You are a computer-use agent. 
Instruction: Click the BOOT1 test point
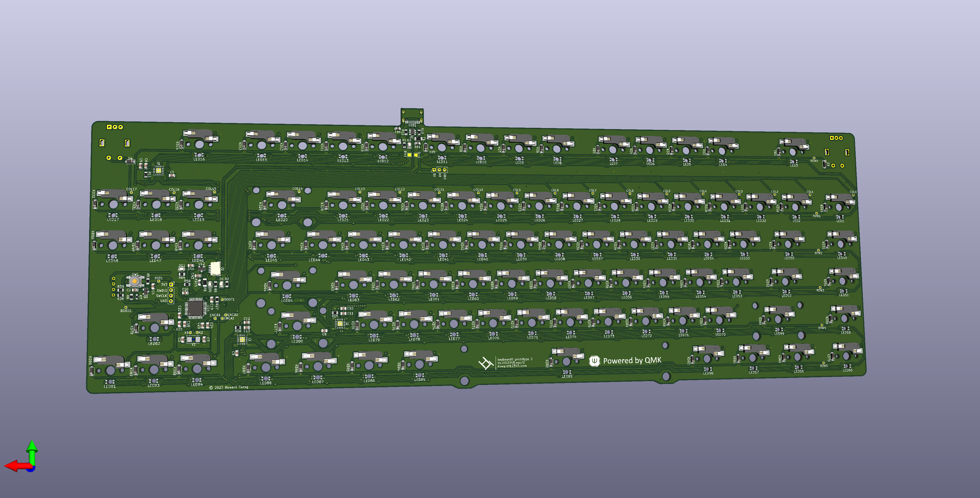point(223,300)
